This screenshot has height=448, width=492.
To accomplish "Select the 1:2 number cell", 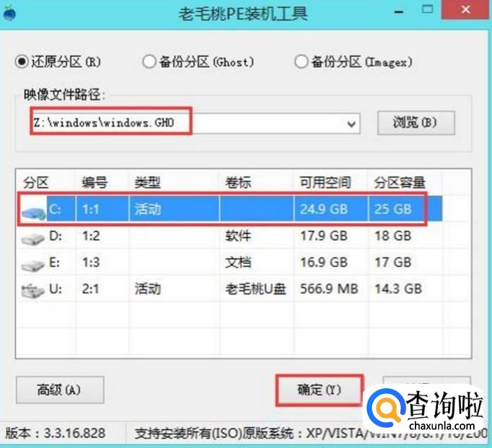I will point(91,236).
